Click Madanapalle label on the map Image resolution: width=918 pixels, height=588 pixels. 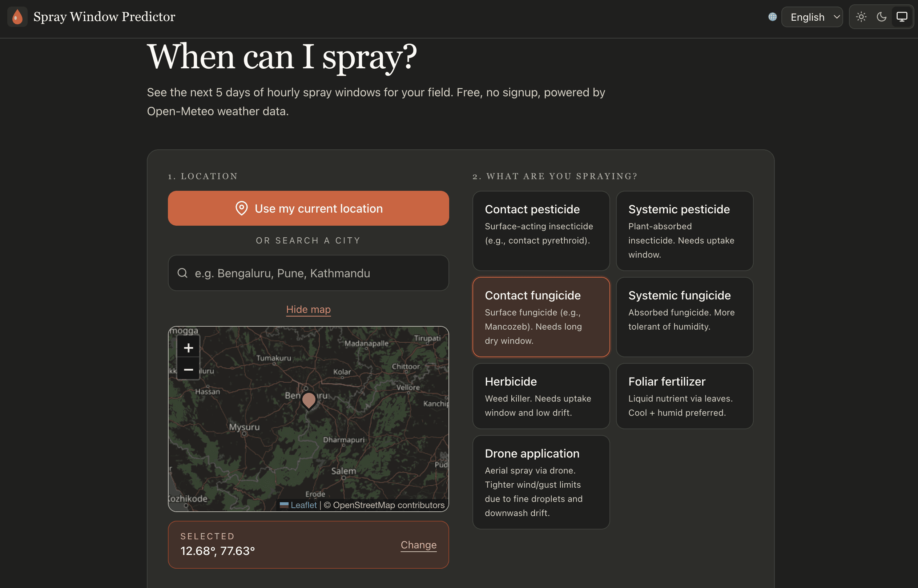[x=366, y=343]
